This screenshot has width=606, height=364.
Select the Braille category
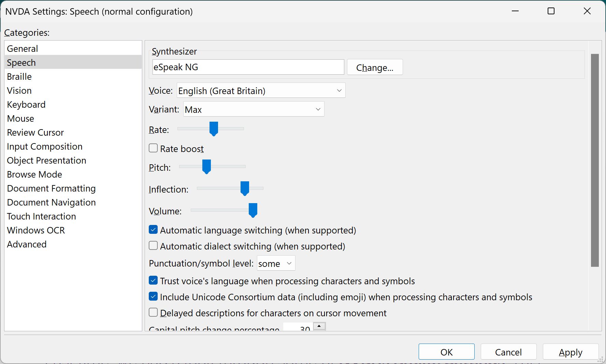point(19,77)
